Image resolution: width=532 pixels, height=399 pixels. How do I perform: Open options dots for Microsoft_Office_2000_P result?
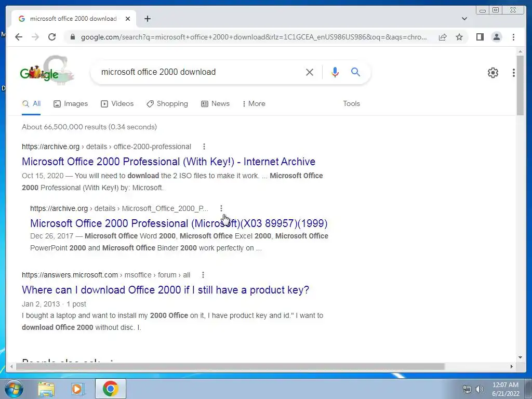(221, 208)
